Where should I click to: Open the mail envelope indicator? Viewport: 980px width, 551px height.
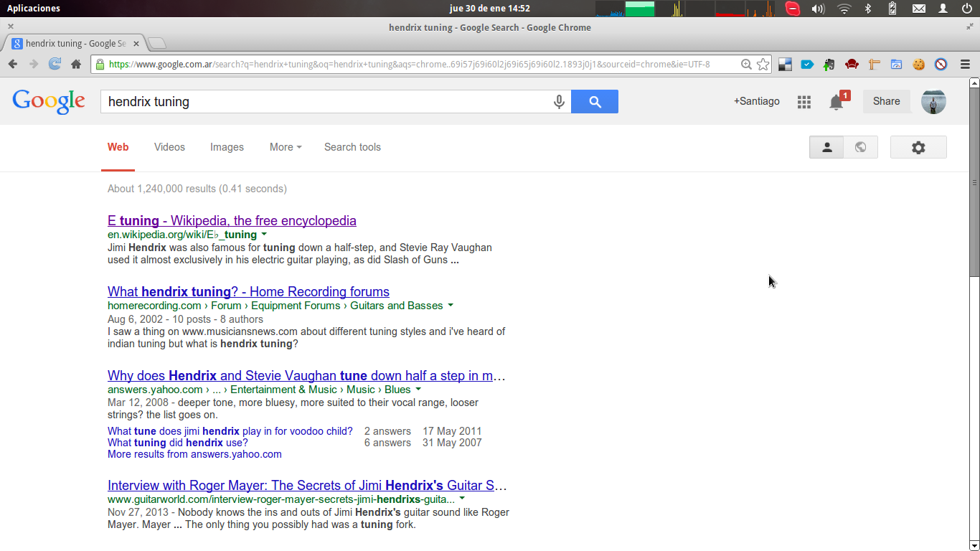(919, 9)
